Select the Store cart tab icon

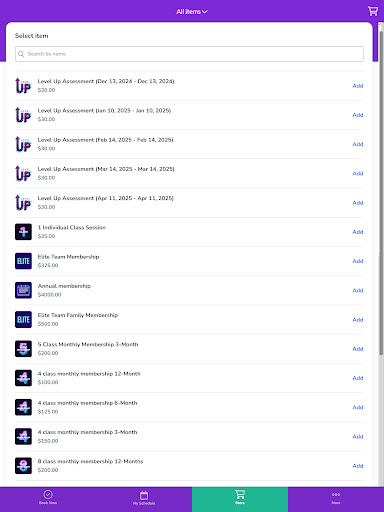coord(240,494)
